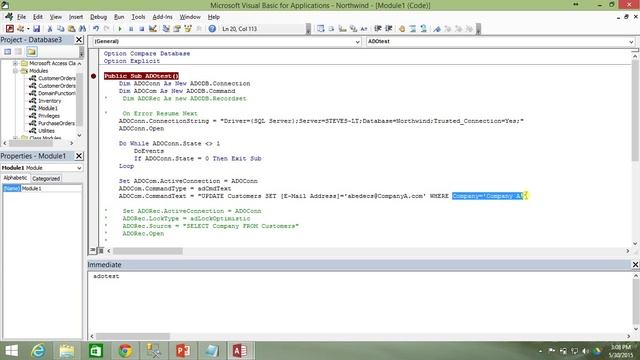Click the Copy toolbar icon
The height and width of the screenshot is (360, 640).
pyautogui.click(x=60, y=29)
